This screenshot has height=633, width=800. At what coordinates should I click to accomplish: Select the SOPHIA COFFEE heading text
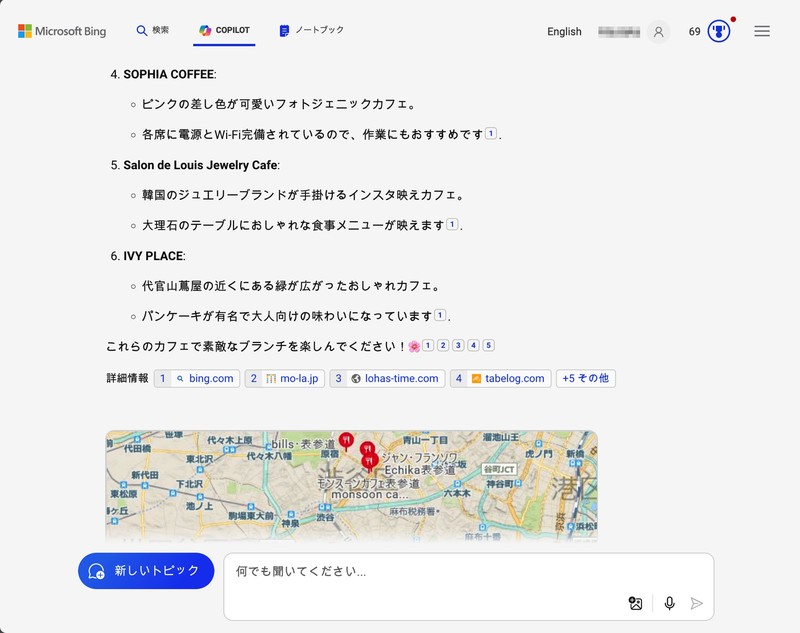(168, 74)
